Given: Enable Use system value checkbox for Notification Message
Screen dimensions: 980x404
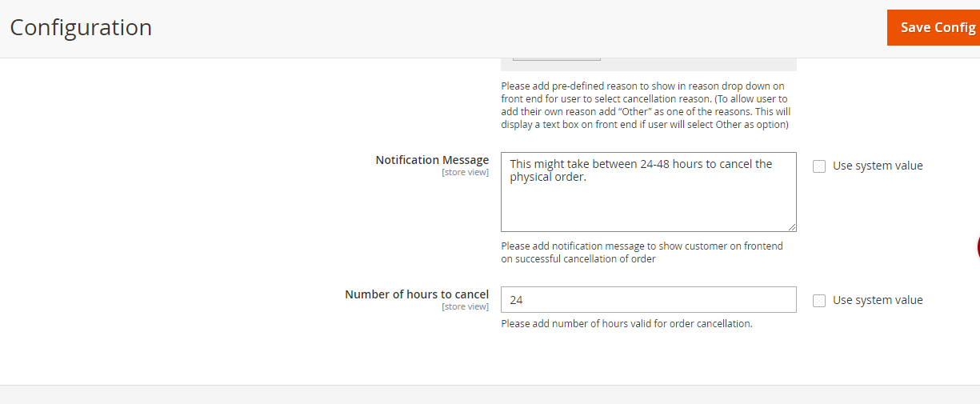Looking at the screenshot, I should coord(819,166).
